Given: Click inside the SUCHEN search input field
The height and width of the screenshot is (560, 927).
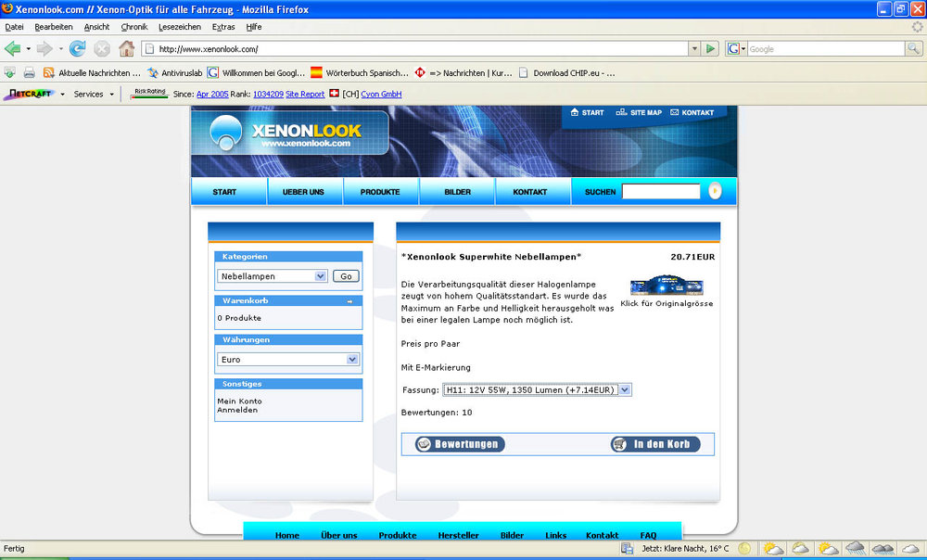Looking at the screenshot, I should 660,191.
